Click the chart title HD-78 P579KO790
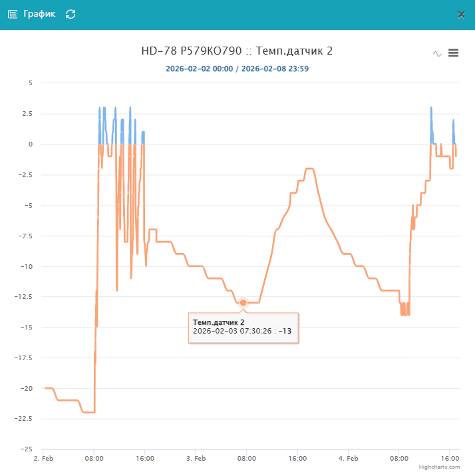 pos(237,51)
